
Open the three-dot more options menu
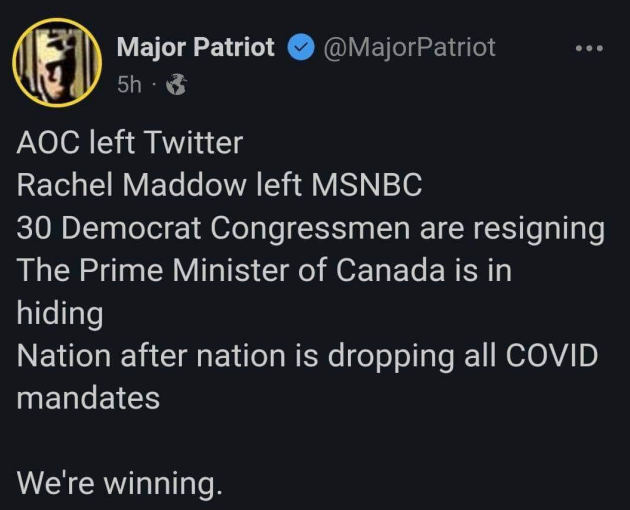click(588, 48)
